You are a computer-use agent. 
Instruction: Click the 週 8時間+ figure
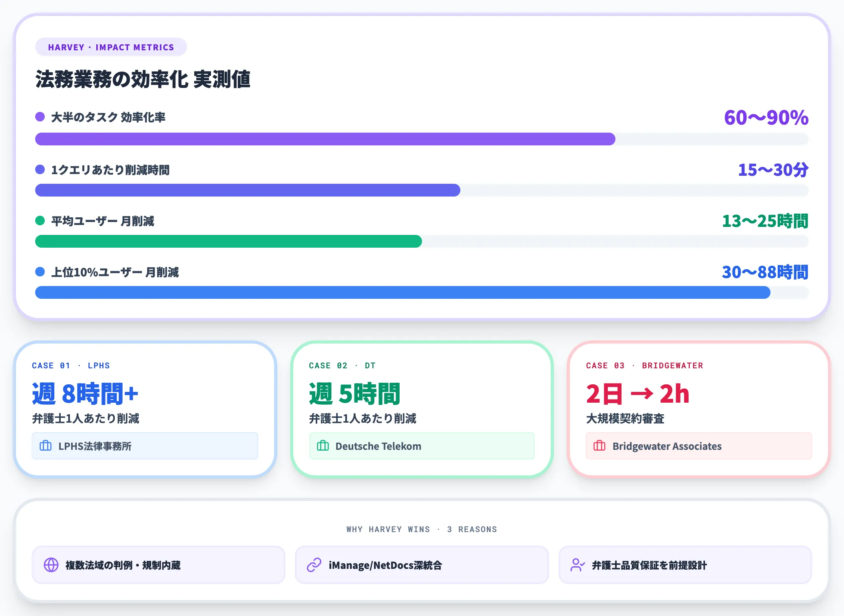coord(85,394)
